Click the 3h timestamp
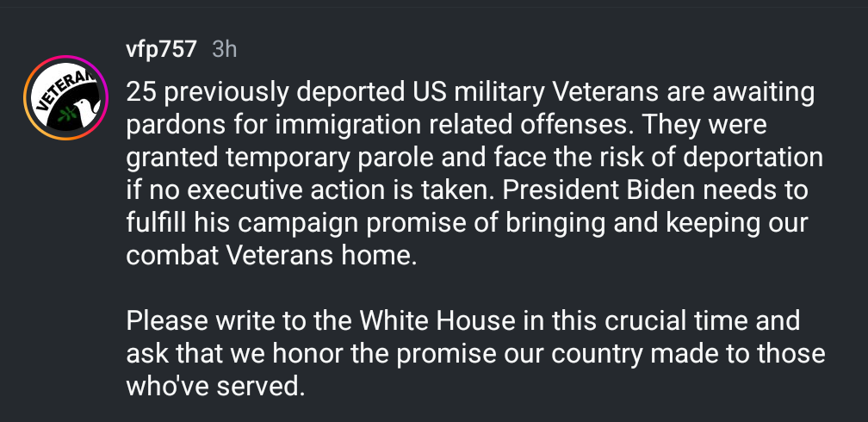 pyautogui.click(x=224, y=50)
